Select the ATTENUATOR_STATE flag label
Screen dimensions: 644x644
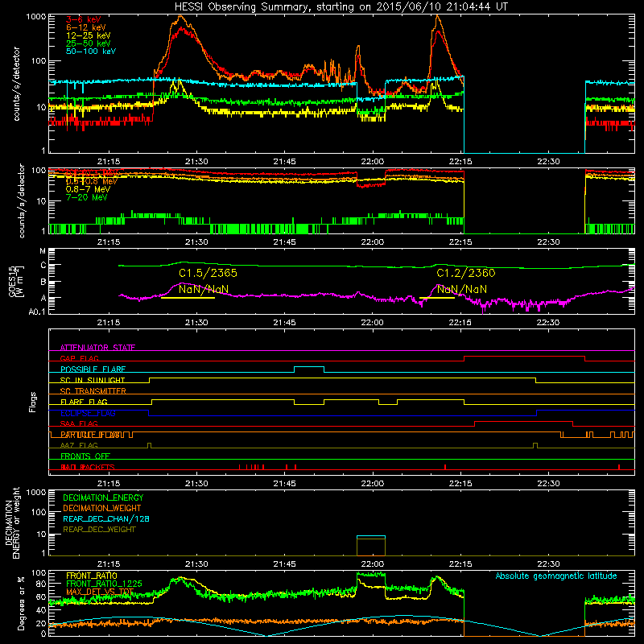(x=97, y=348)
